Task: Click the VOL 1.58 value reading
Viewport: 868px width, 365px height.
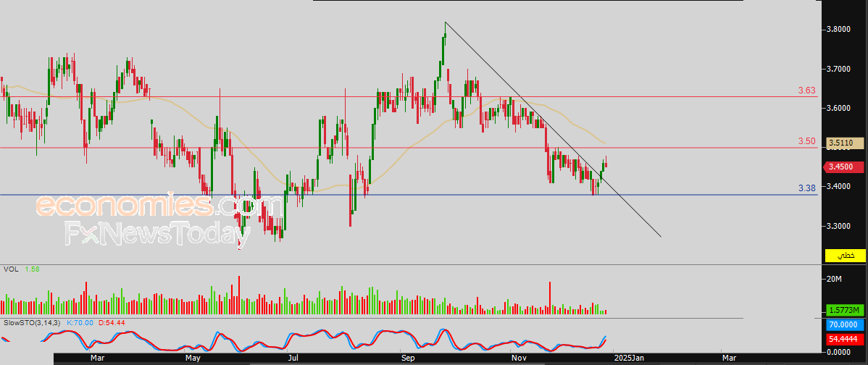Action: tap(32, 269)
